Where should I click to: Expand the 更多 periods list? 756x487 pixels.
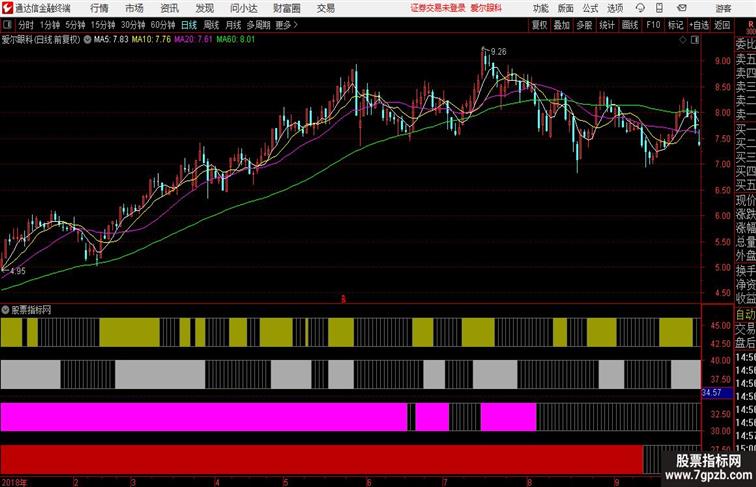[x=286, y=25]
